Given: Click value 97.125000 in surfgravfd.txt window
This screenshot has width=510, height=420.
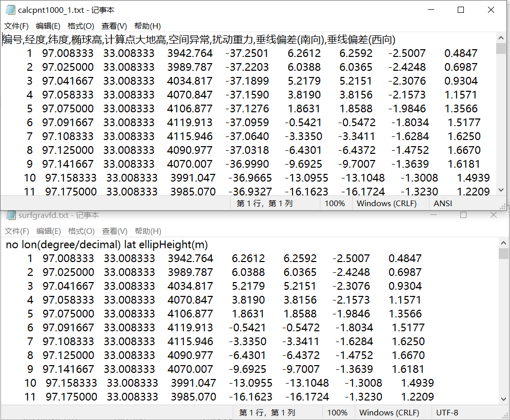Looking at the screenshot, I should click(68, 355).
